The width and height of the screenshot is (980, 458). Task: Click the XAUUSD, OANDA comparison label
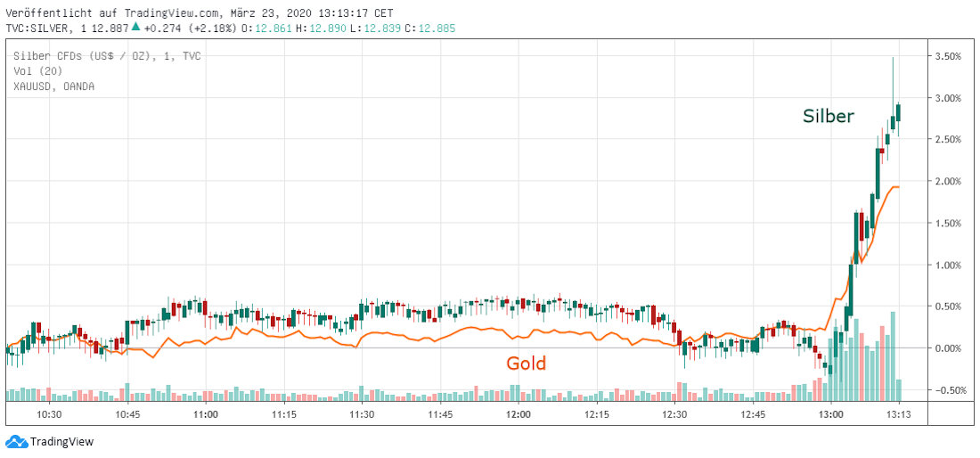(x=53, y=86)
